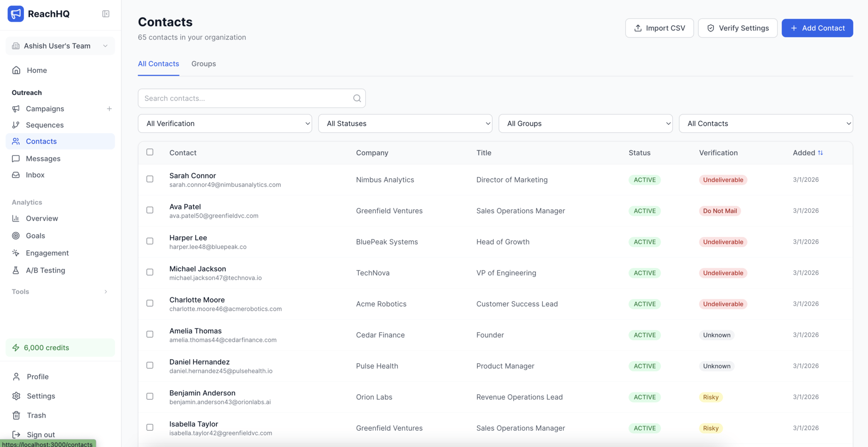The width and height of the screenshot is (868, 447).
Task: Expand the Ashish User's Team switcher
Action: (60, 46)
